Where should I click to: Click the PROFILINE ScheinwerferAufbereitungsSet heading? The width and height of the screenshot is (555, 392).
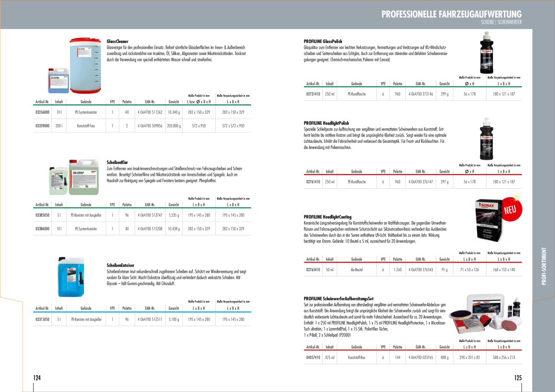tap(338, 298)
